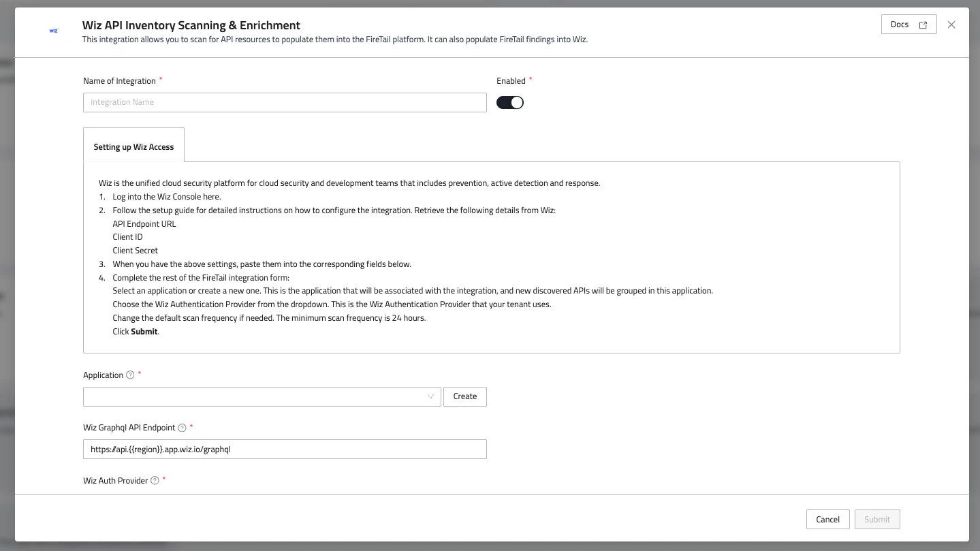Click the 'When you have the above settings' line

point(262,264)
